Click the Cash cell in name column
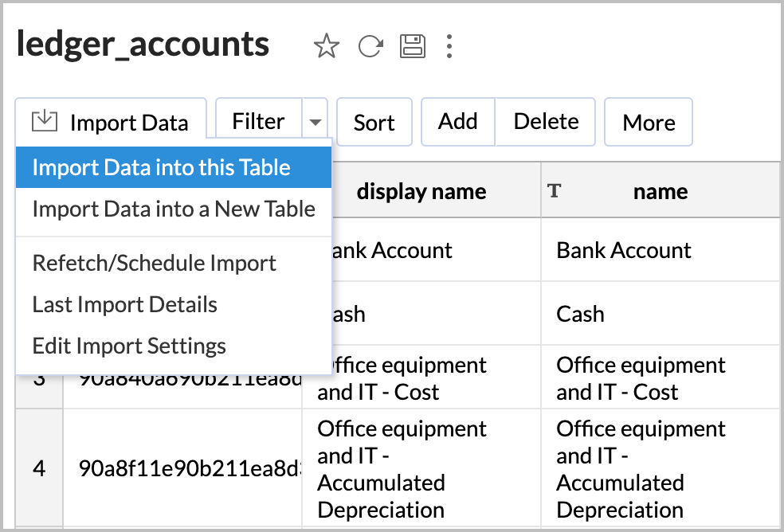This screenshot has height=532, width=784. (x=580, y=314)
